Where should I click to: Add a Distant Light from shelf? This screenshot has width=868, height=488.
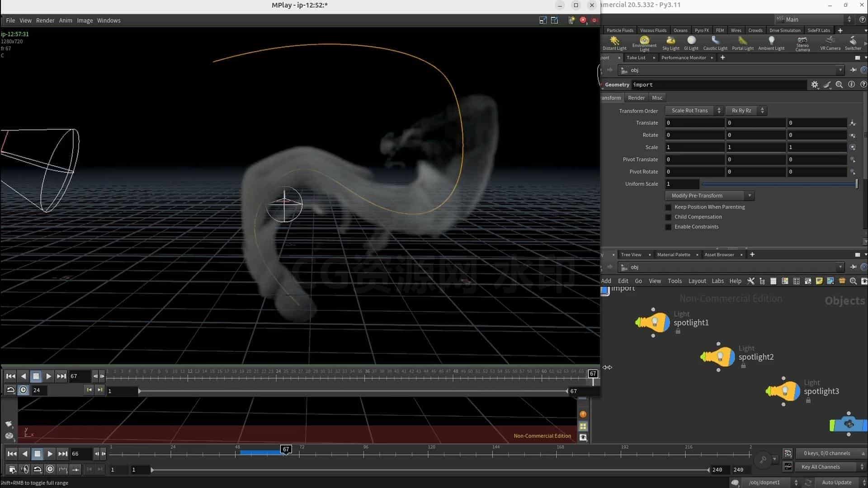[x=614, y=43]
